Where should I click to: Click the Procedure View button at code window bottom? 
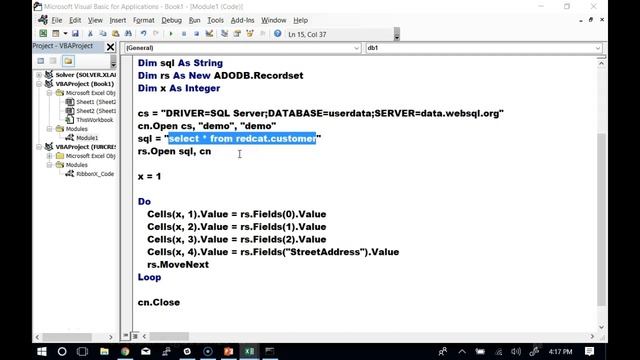point(126,336)
